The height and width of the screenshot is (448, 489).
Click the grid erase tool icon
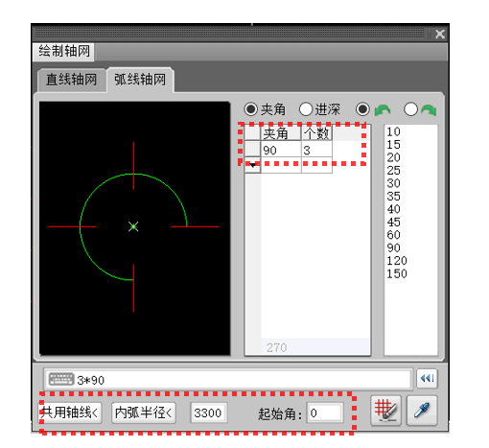point(386,411)
